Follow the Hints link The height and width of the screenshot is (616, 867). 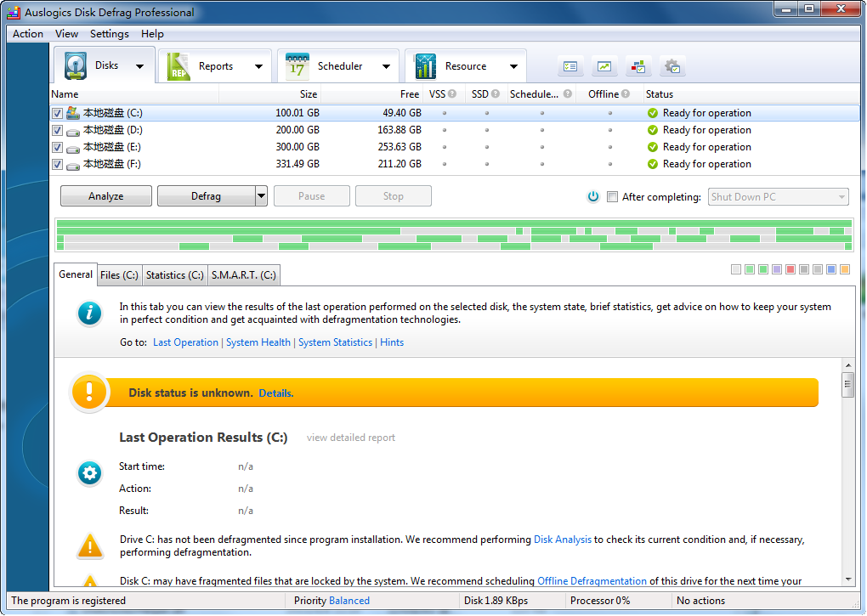392,342
